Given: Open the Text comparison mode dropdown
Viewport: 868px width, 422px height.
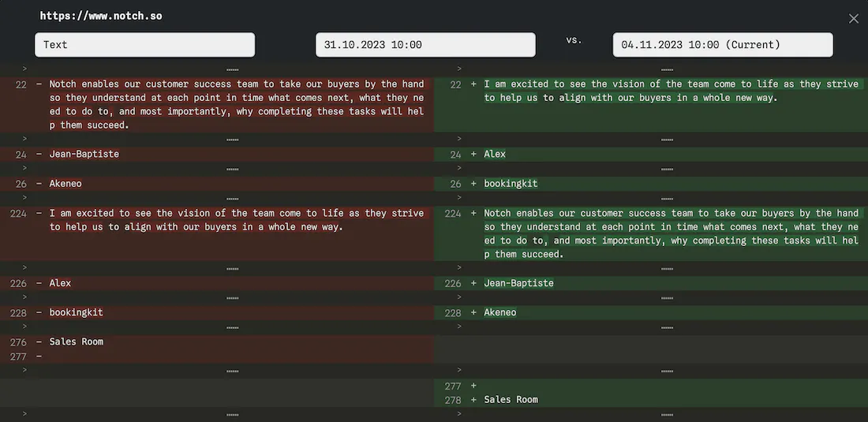Looking at the screenshot, I should point(144,45).
